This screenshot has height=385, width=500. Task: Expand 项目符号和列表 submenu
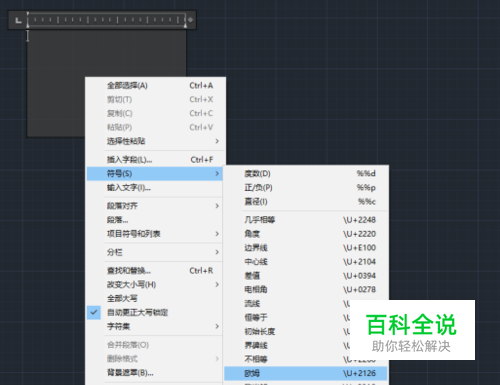(x=155, y=234)
